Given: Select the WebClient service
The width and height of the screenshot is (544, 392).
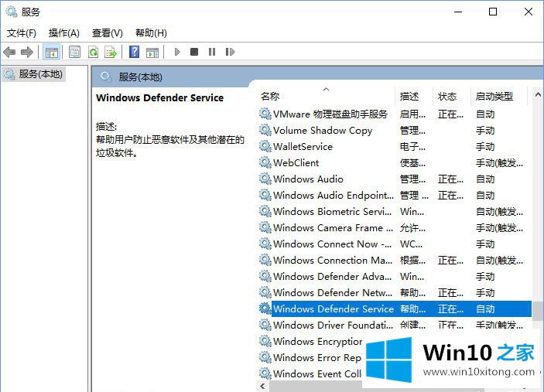Looking at the screenshot, I should (395, 163).
